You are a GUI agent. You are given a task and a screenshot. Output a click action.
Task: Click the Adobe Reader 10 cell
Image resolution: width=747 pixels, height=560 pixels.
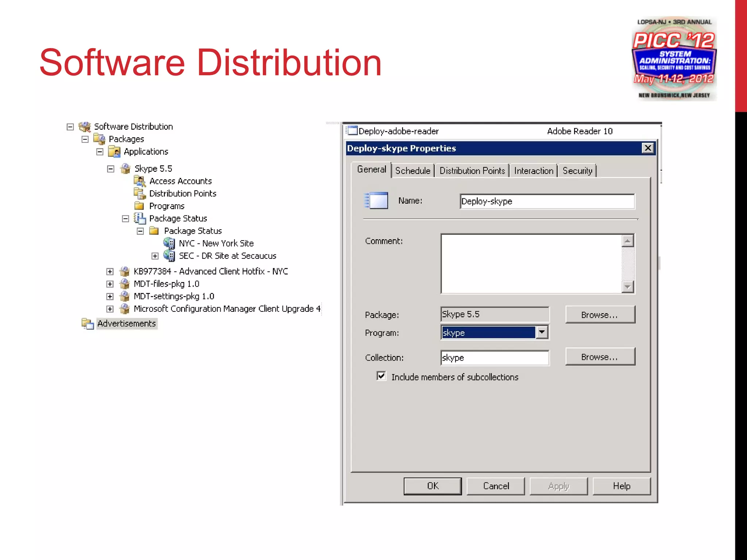tap(580, 131)
